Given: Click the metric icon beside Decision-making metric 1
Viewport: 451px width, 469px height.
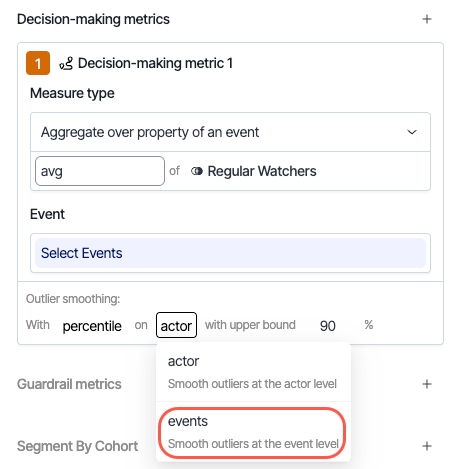Looking at the screenshot, I should point(66,63).
